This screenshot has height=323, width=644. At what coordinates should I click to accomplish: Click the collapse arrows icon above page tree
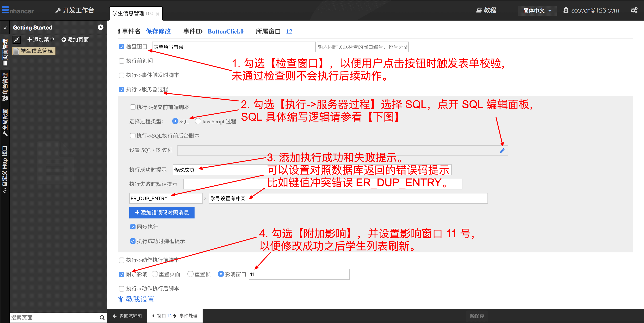(x=17, y=40)
